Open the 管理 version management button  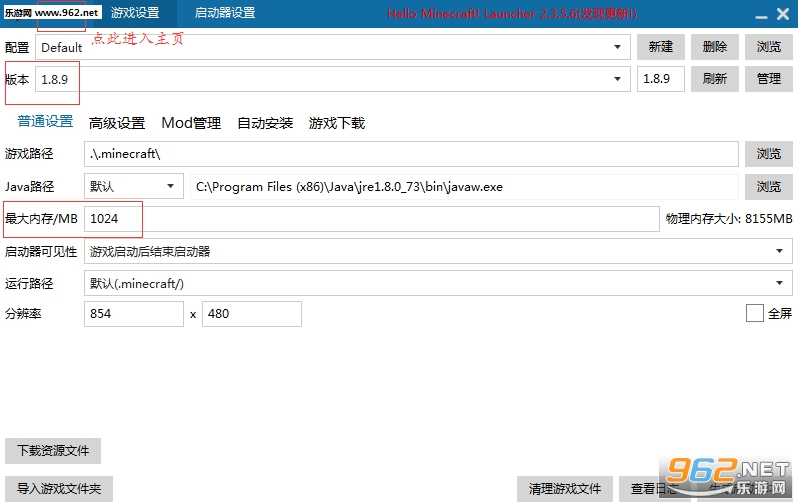[x=768, y=78]
